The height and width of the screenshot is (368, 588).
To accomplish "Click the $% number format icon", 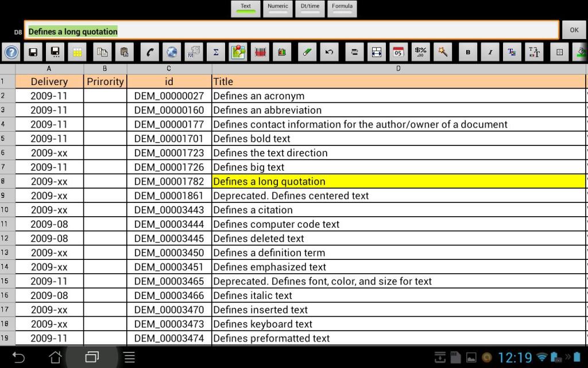I will (x=421, y=52).
